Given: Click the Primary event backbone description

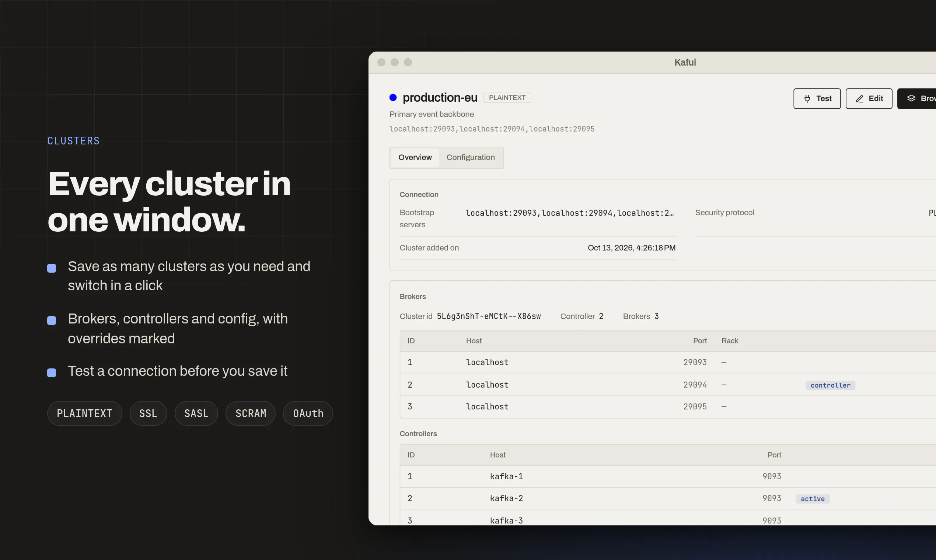Looking at the screenshot, I should 432,114.
